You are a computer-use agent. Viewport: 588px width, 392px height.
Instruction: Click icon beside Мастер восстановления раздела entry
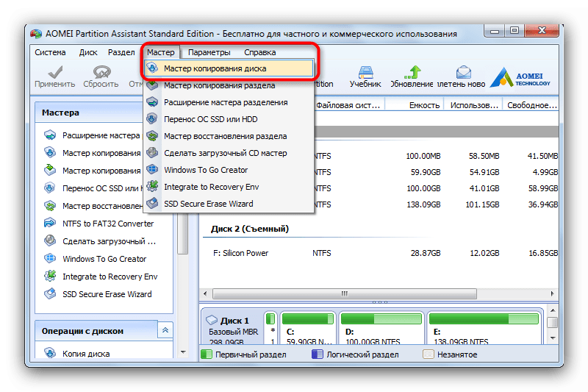point(152,136)
